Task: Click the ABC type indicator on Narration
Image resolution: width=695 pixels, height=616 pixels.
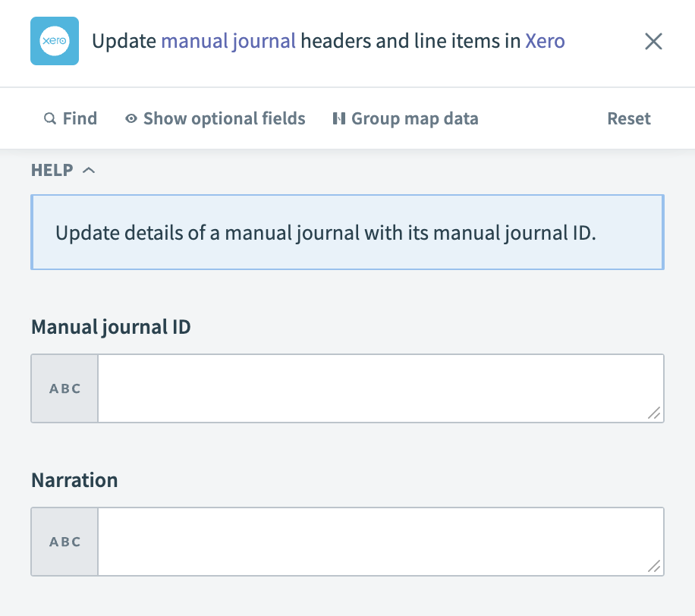Action: tap(64, 541)
